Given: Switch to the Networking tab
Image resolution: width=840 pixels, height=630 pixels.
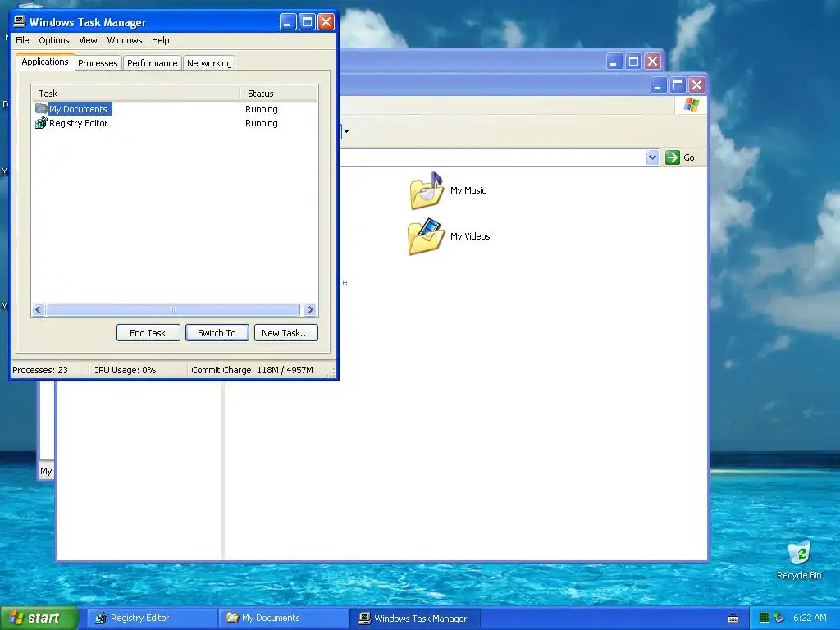Looking at the screenshot, I should coord(209,63).
